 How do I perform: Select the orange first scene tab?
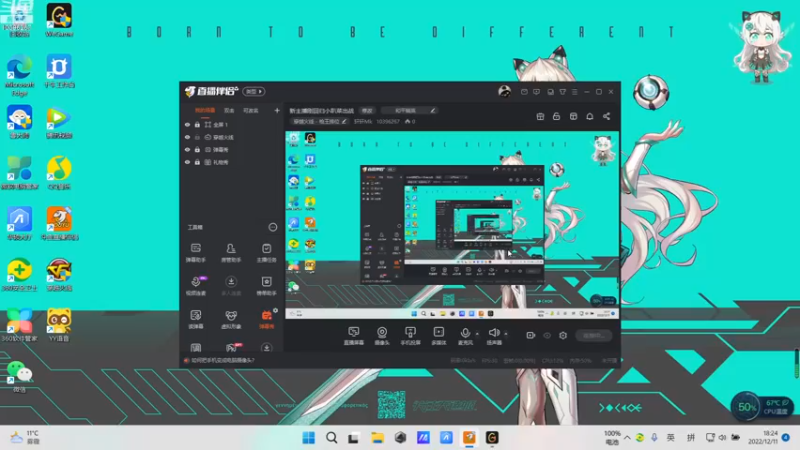point(205,110)
